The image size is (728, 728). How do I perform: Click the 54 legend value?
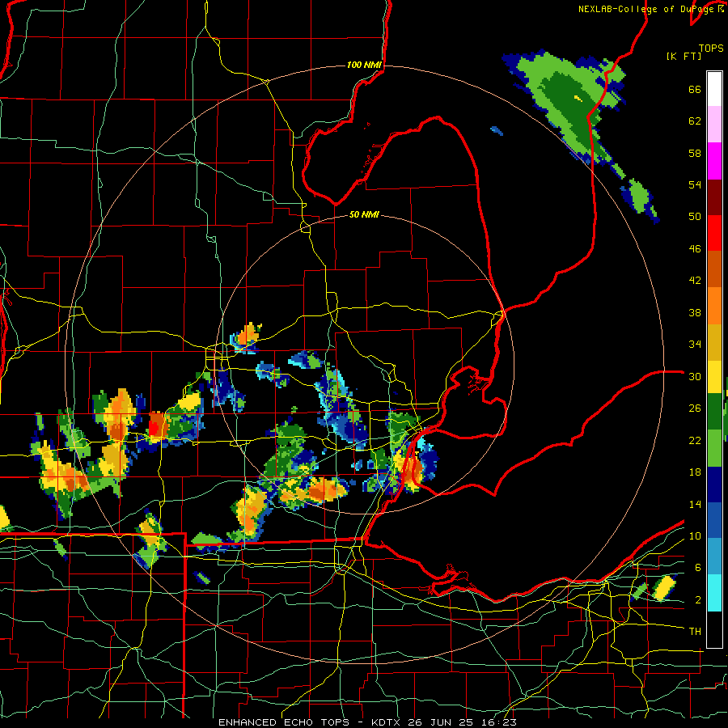point(695,184)
